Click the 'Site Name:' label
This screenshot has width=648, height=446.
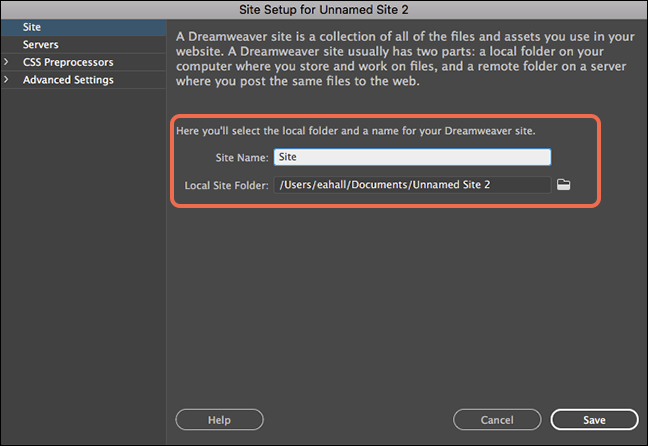click(242, 157)
